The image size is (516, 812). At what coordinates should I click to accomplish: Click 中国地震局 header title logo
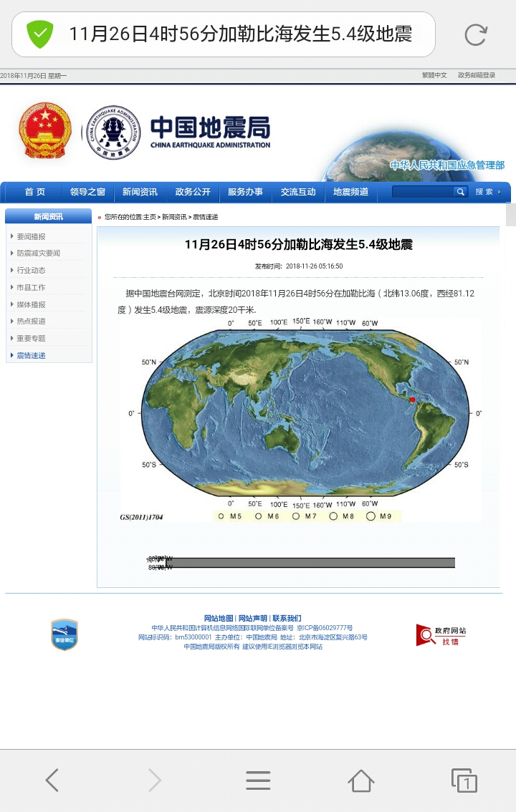(210, 132)
